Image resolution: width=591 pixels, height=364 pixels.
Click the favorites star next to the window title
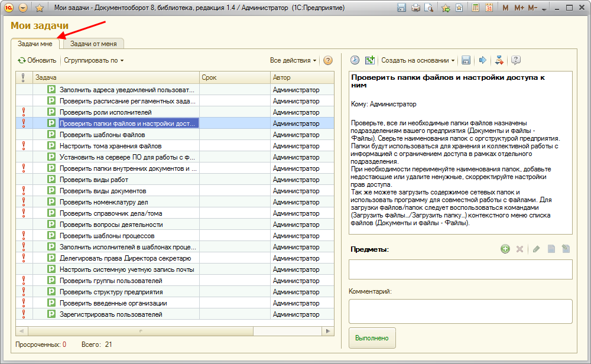point(39,8)
